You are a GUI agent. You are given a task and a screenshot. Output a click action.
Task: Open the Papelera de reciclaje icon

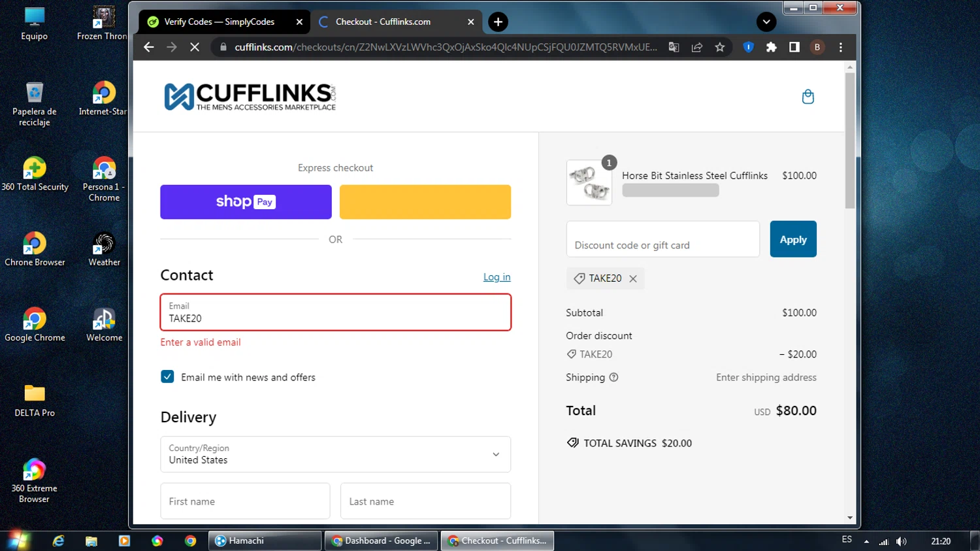coord(34,104)
